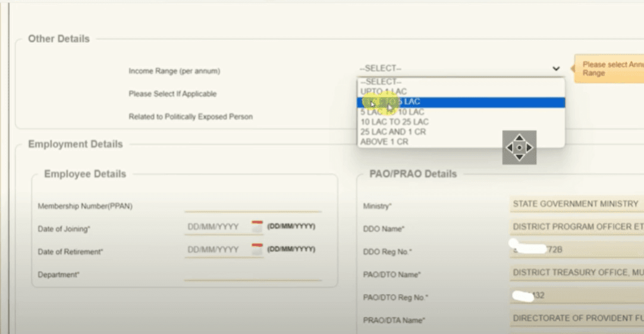Click the DDO Reg No. field

point(576,250)
